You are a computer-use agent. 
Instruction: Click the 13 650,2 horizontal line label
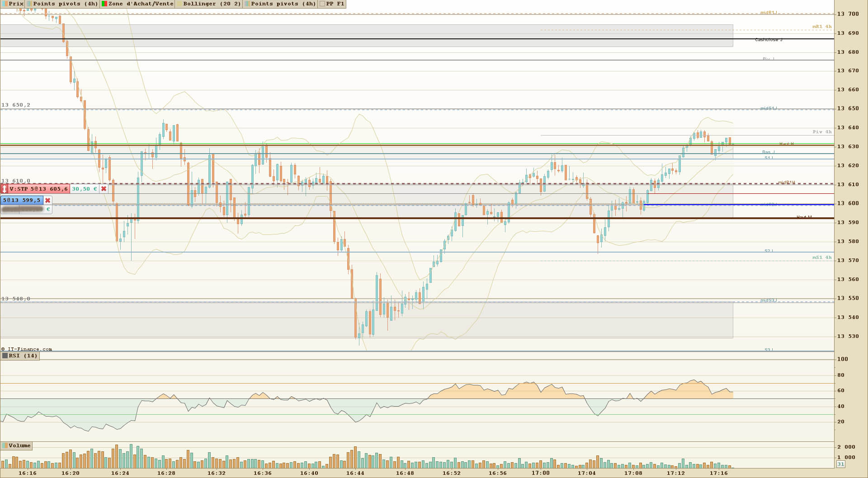pyautogui.click(x=16, y=105)
